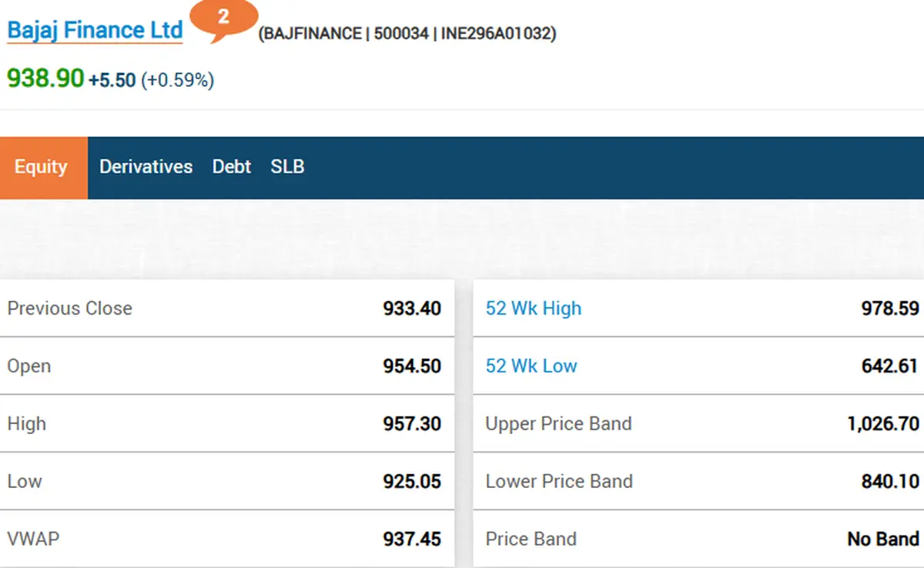Select the 52 week high value 978.59
This screenshot has height=568, width=924.
(x=890, y=309)
